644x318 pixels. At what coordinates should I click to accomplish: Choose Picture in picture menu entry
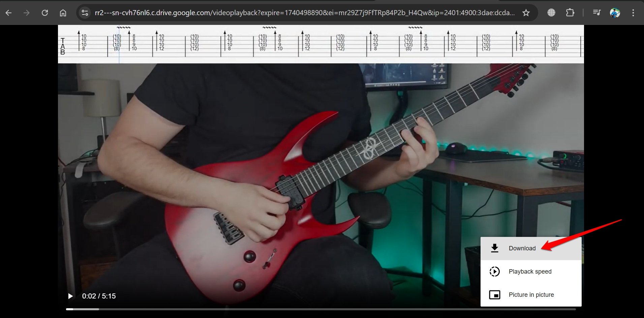click(x=531, y=295)
